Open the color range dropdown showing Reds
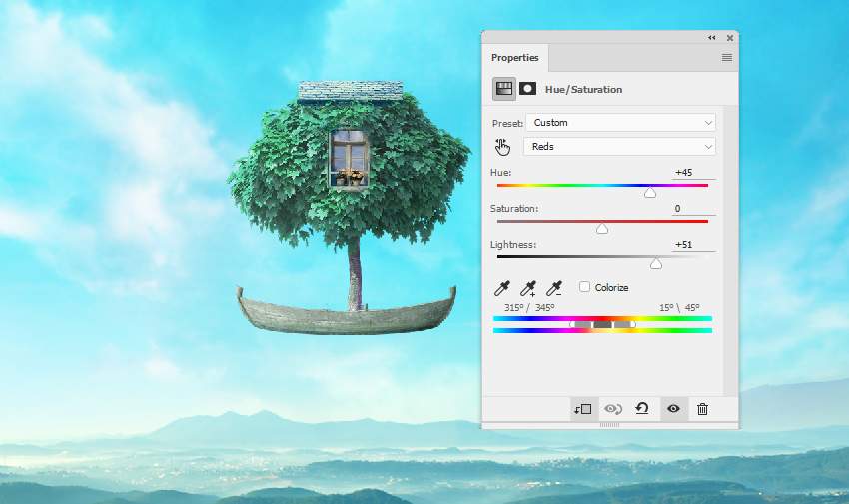This screenshot has width=849, height=504. pyautogui.click(x=619, y=147)
